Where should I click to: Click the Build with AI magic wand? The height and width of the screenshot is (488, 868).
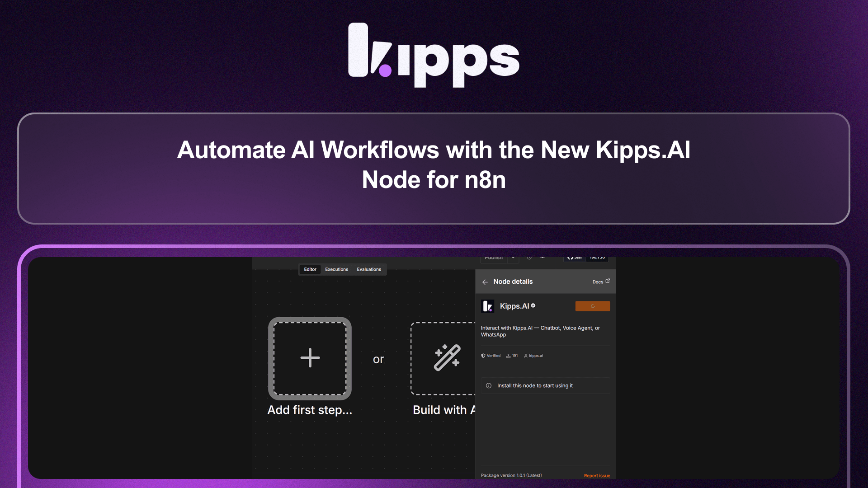coord(447,358)
